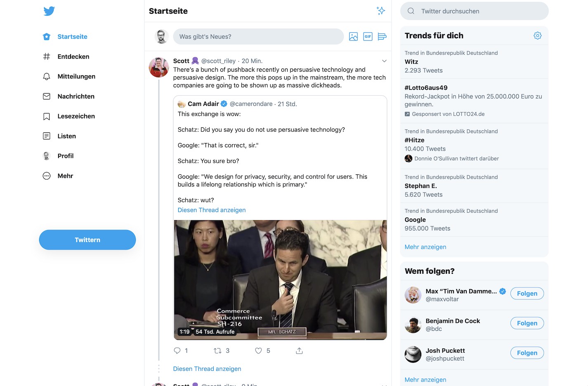Click the Gesponsert von LOTTO24.de label
Screen dimensions: 588x386
tap(448, 114)
